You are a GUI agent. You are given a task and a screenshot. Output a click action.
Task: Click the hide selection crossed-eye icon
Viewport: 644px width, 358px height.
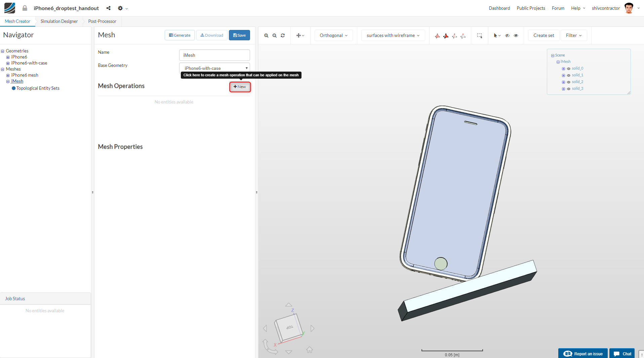(x=507, y=36)
